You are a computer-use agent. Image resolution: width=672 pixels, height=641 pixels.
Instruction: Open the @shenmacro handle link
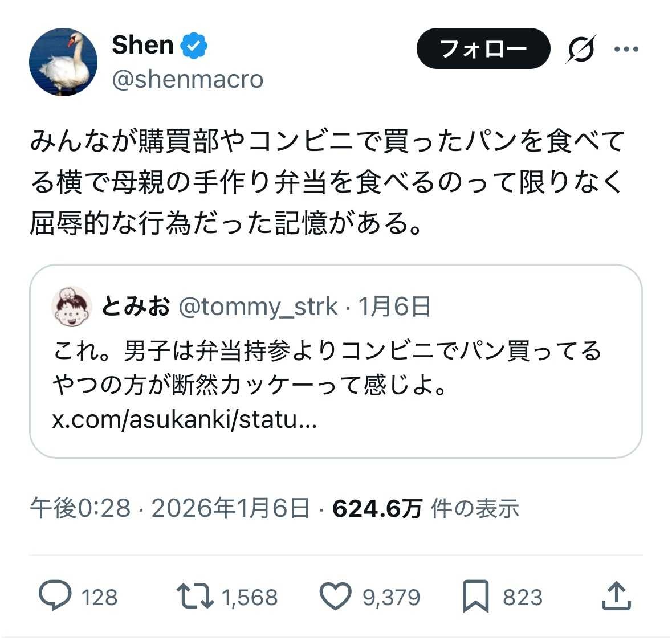coord(188,79)
